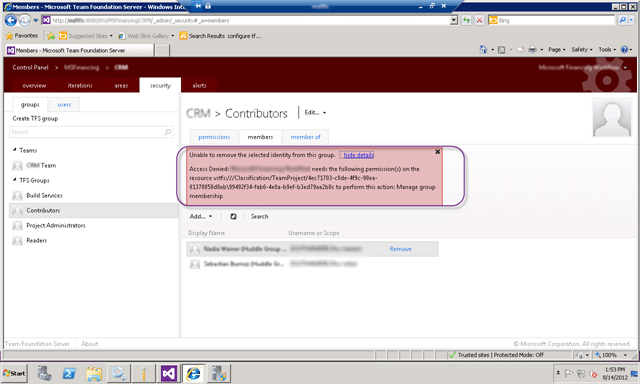Click the Help question mark icon
This screenshot has width=640, height=384.
coord(624,49)
